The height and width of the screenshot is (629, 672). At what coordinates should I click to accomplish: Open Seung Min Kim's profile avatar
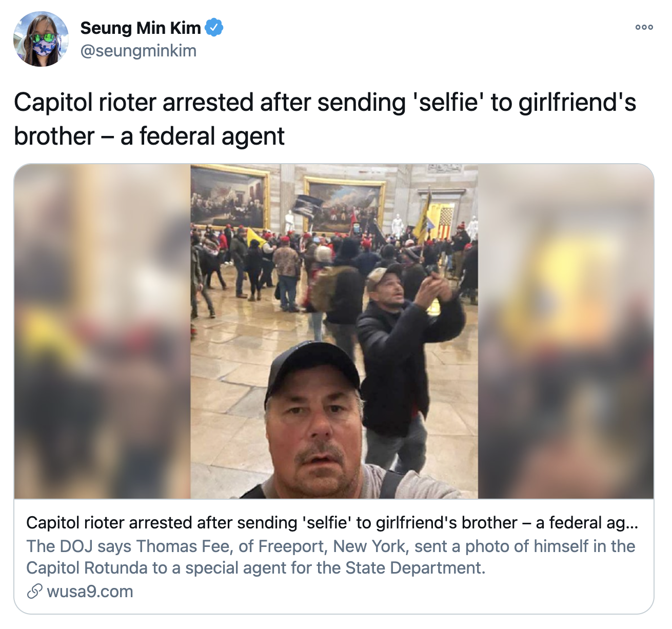coord(41,39)
